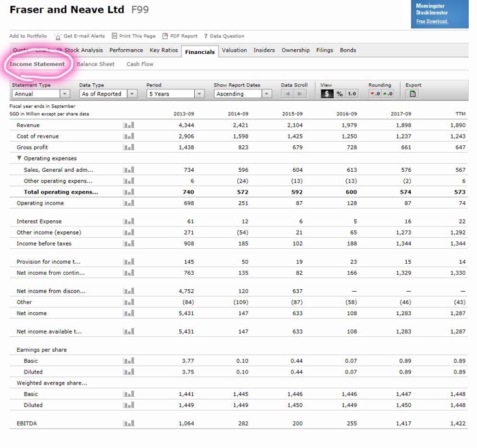The height and width of the screenshot is (448, 477).
Task: Show the Total operating expenses chart icon
Action: [129, 192]
